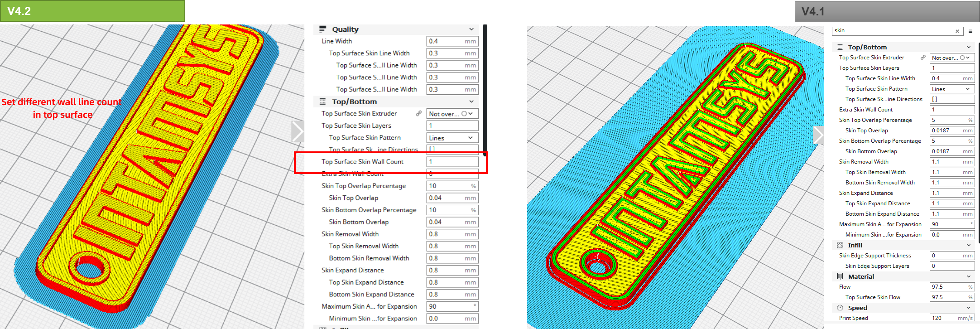Image resolution: width=980 pixels, height=329 pixels.
Task: Click the Maximum Skin Angle field in V4.1 panel
Action: click(x=952, y=224)
